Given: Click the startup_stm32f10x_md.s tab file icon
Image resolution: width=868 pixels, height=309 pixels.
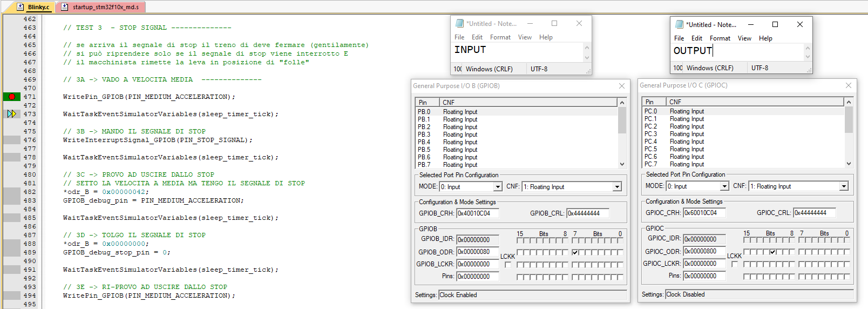Looking at the screenshot, I should click(x=65, y=7).
